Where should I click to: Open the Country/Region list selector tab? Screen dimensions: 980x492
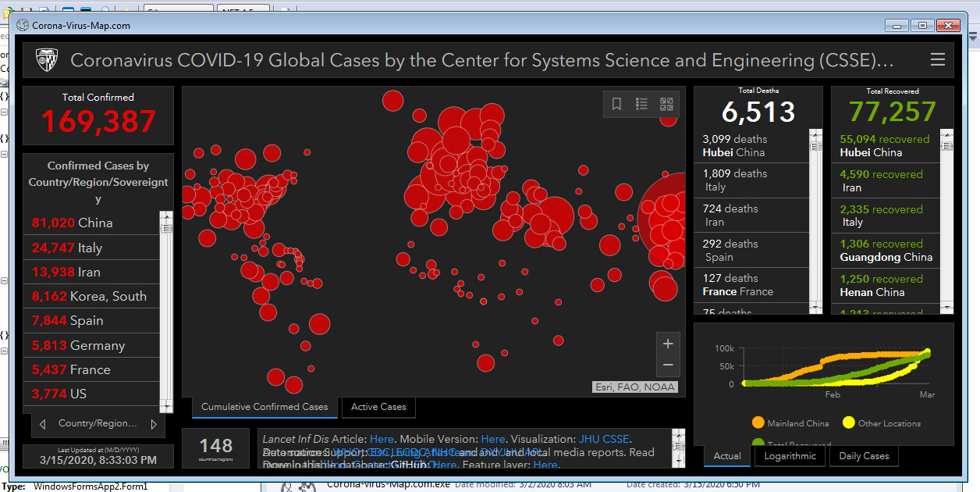coord(98,424)
